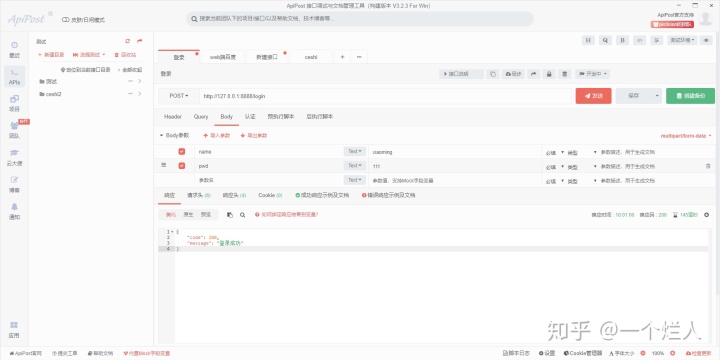720x360 pixels.
Task: Click the Q button in the top-right toolbar
Action: point(605,40)
